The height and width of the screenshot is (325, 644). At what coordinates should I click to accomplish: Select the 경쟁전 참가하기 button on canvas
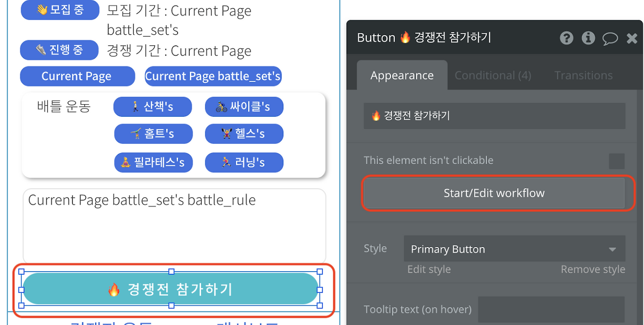pos(171,289)
